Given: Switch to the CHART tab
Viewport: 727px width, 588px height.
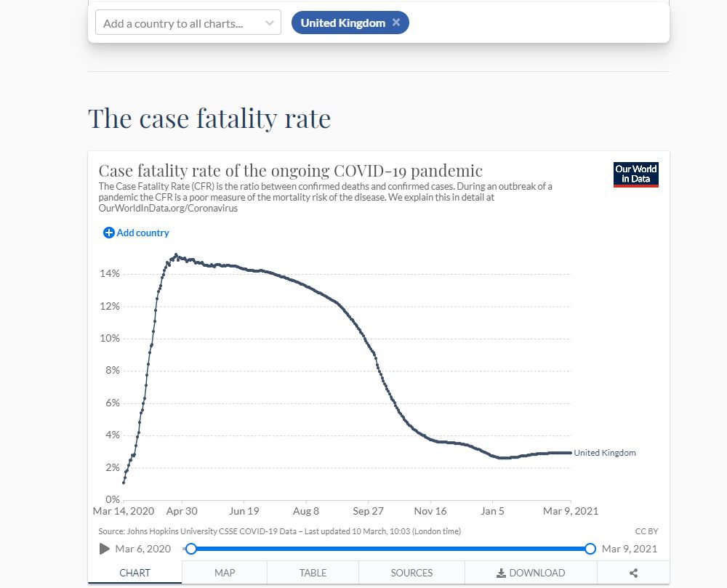Looking at the screenshot, I should 134,573.
